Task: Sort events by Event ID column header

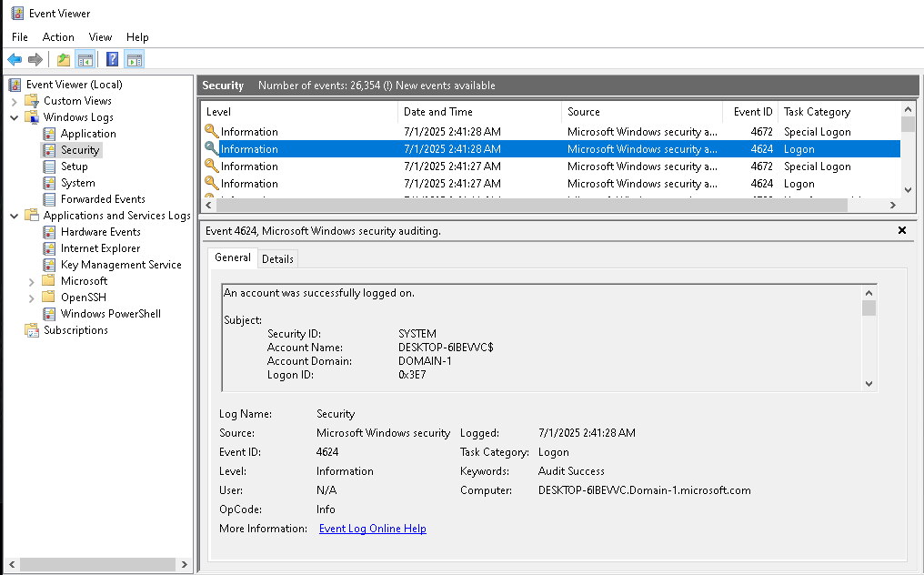Action: pyautogui.click(x=750, y=112)
